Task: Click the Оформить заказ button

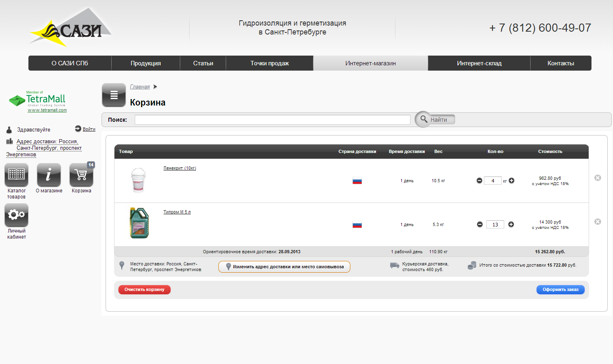Action: click(561, 290)
